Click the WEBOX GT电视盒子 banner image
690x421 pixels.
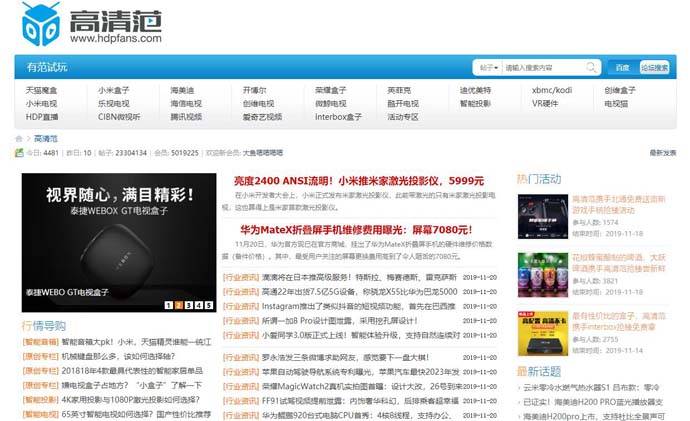(x=119, y=242)
